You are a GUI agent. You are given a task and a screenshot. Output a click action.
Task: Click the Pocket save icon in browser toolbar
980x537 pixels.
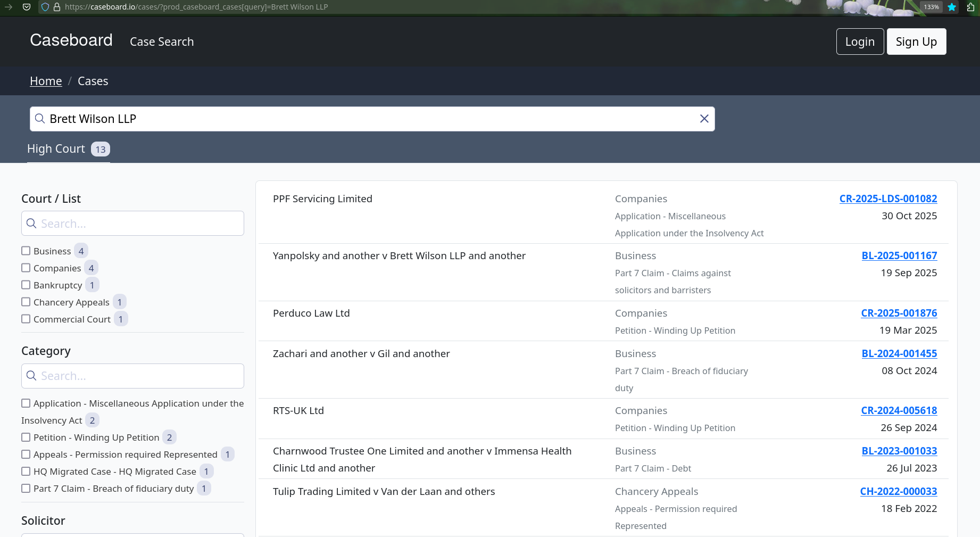tap(27, 7)
